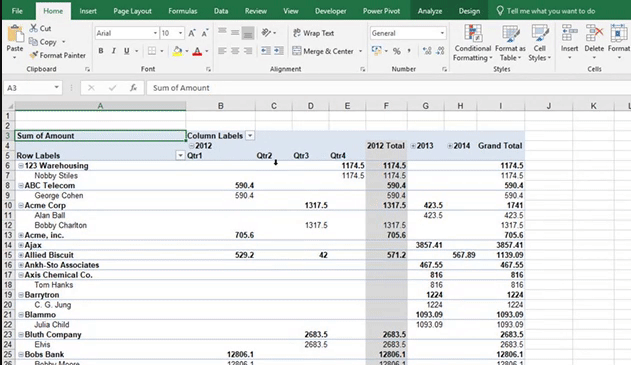Apply Percent Style format

point(397,51)
